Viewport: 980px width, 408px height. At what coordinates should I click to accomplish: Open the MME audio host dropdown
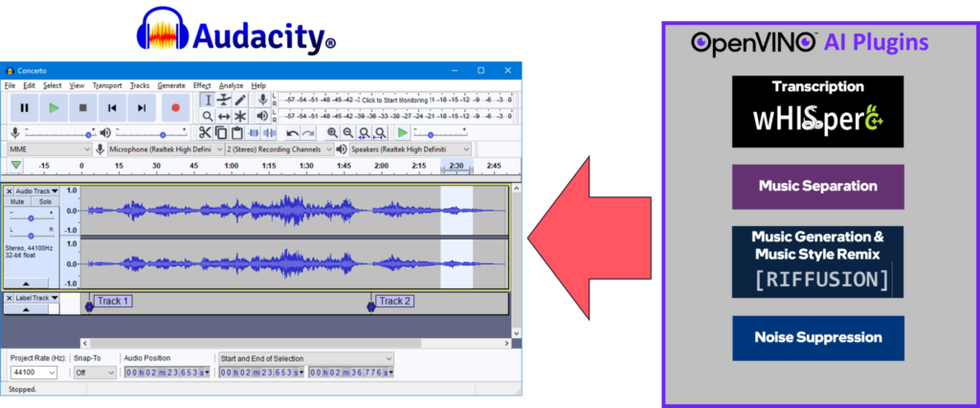(49, 149)
